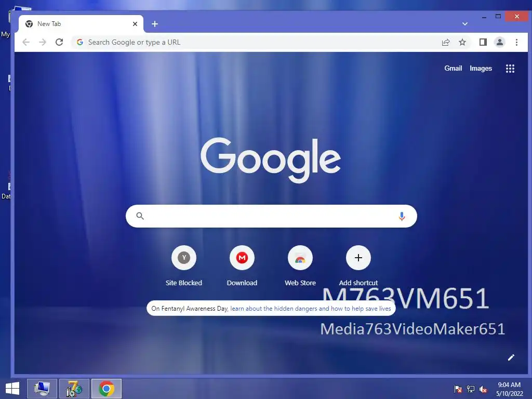The height and width of the screenshot is (399, 532).
Task: Click the forward navigation arrow
Action: coord(43,42)
